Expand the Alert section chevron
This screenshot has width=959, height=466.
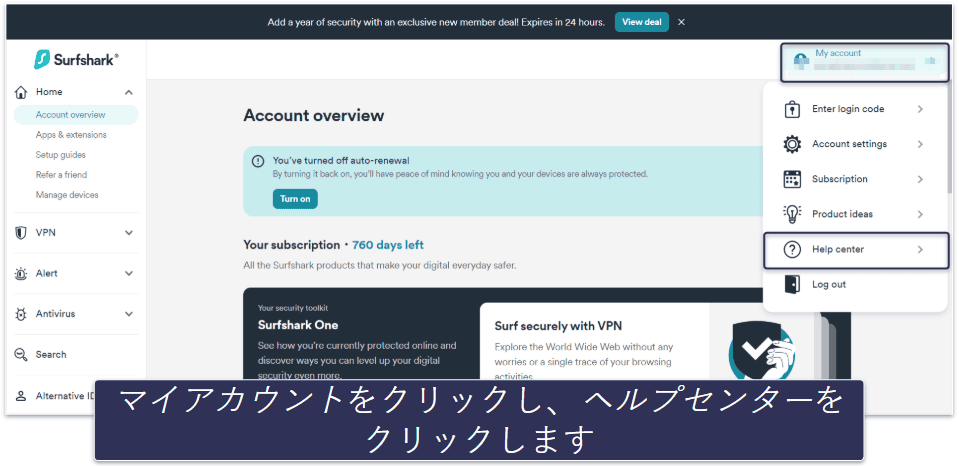point(128,273)
